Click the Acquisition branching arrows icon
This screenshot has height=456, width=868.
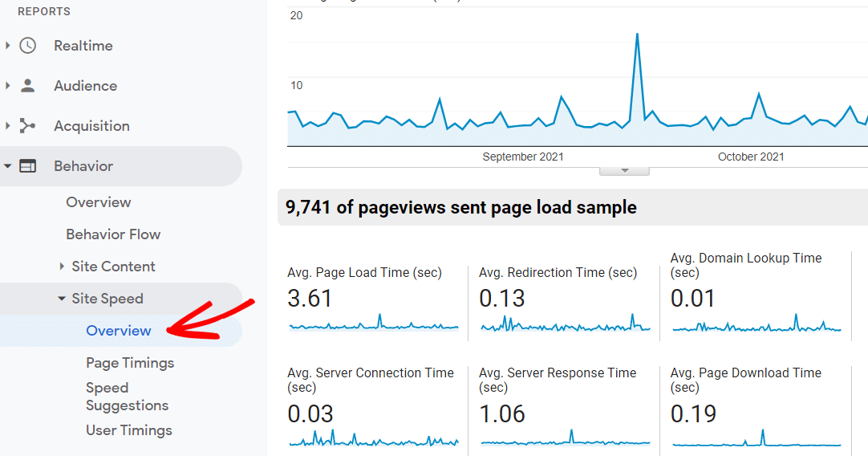pyautogui.click(x=28, y=126)
